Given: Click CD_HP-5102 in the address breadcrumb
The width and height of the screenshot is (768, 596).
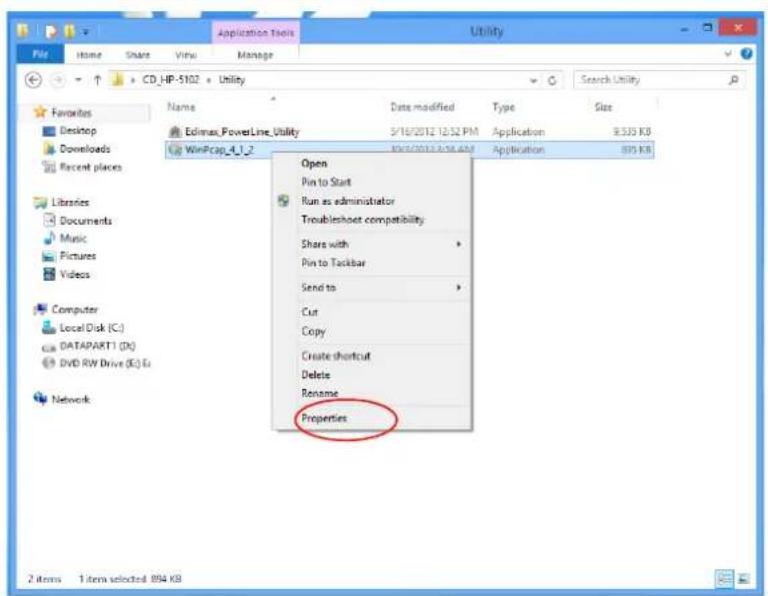Looking at the screenshot, I should point(171,80).
